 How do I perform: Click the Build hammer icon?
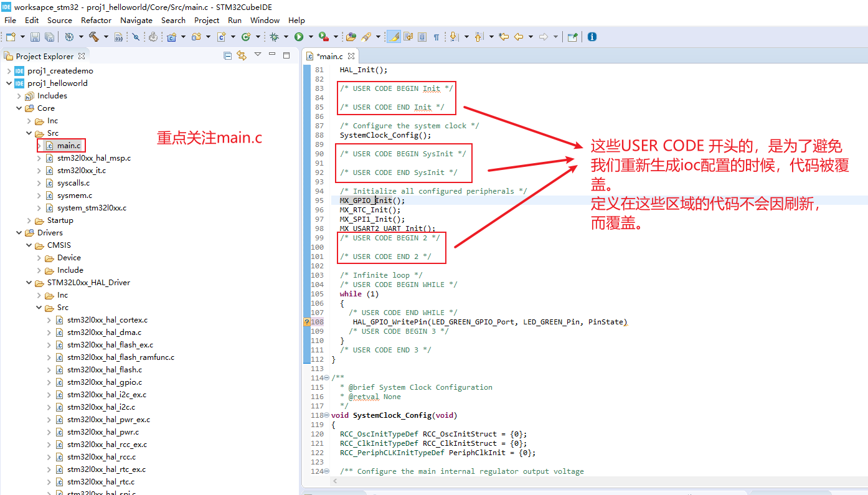tap(94, 37)
